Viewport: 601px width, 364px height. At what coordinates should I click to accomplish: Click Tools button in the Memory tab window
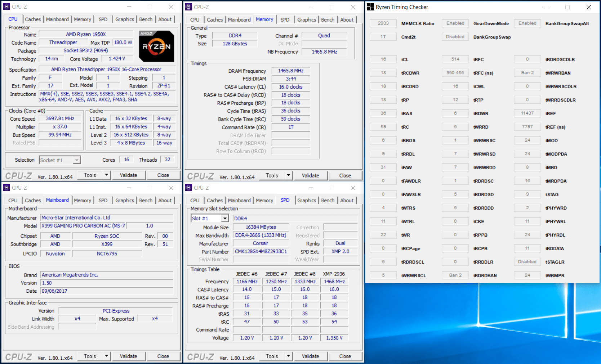(272, 175)
